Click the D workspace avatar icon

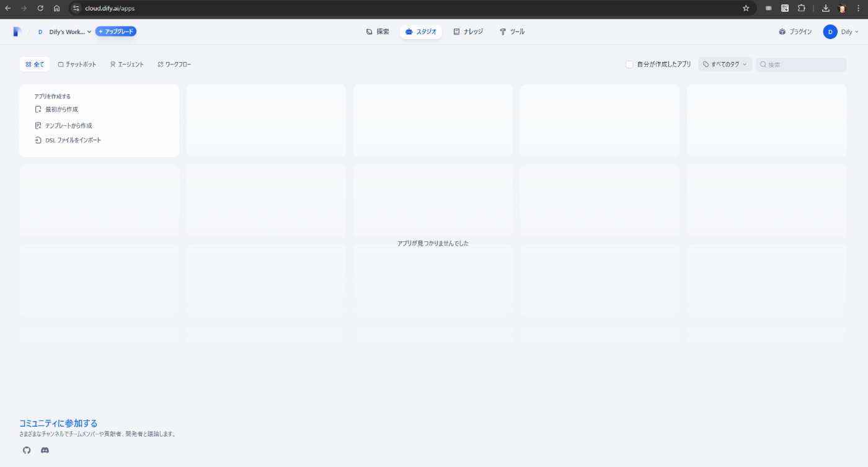point(40,32)
